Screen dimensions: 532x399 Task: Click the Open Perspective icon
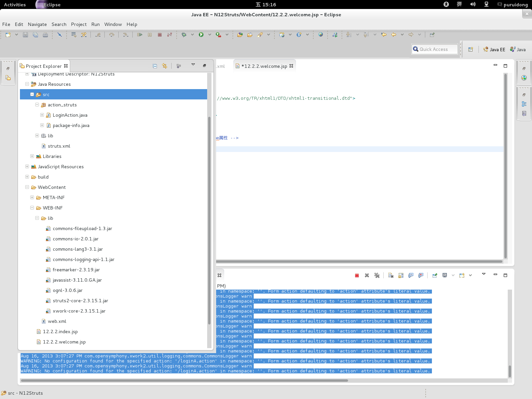click(x=470, y=50)
